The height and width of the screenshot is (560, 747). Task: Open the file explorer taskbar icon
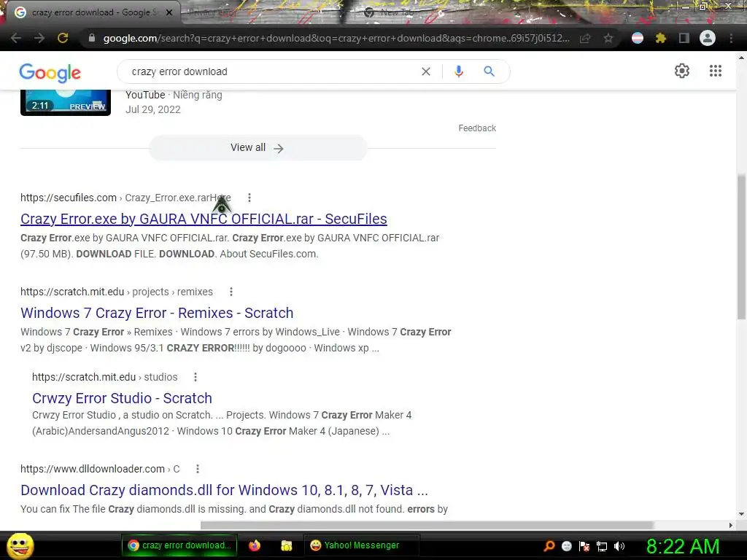(286, 545)
